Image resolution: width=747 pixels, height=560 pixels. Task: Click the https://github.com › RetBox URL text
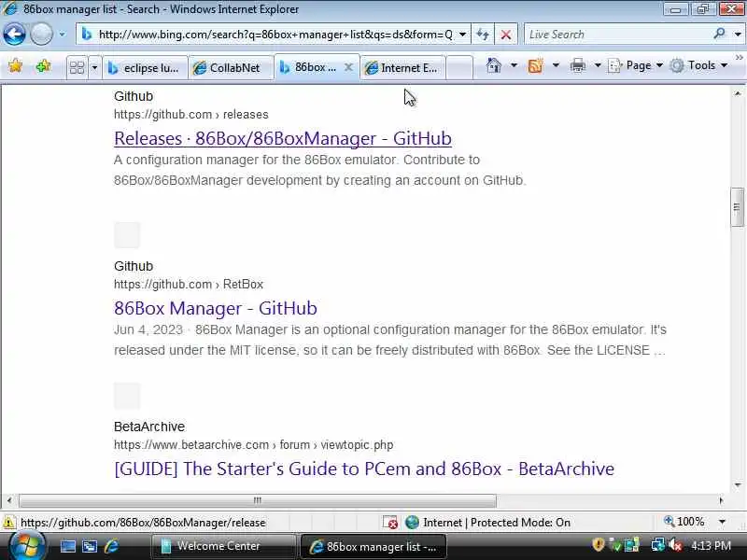point(189,285)
